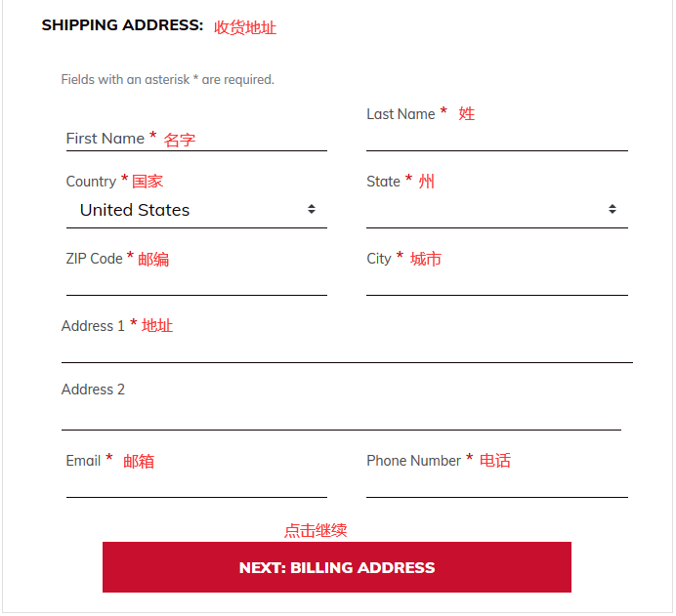Click the Country dropdown arrow icon
The image size is (676, 616).
pos(311,210)
